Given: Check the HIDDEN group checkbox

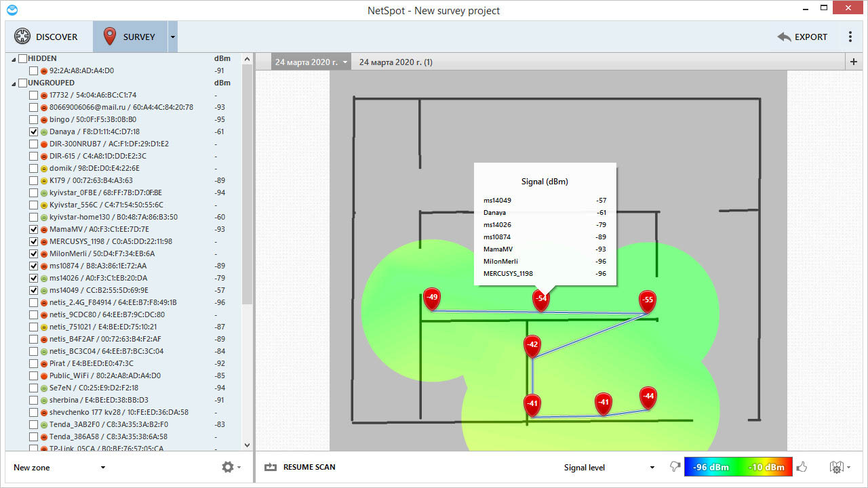Looking at the screenshot, I should click(x=23, y=58).
